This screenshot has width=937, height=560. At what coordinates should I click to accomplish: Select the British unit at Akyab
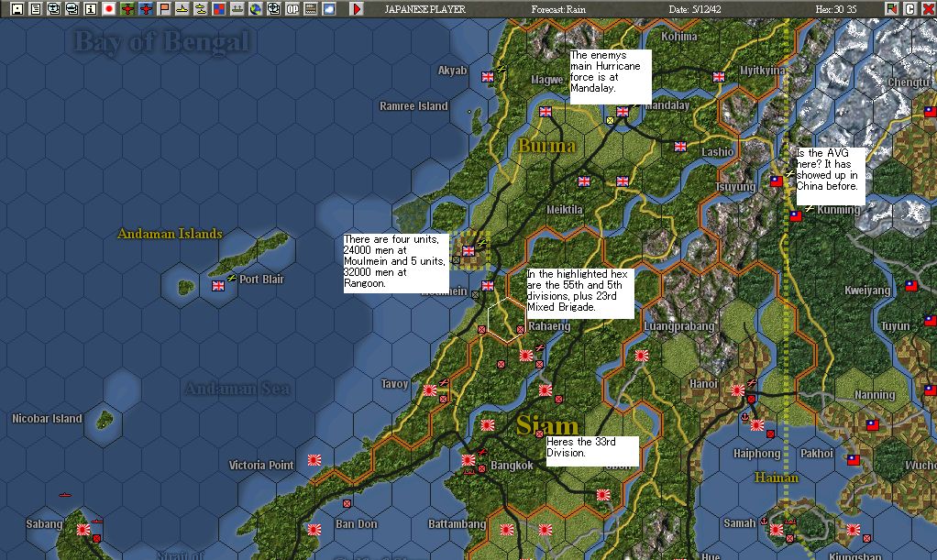pyautogui.click(x=488, y=77)
